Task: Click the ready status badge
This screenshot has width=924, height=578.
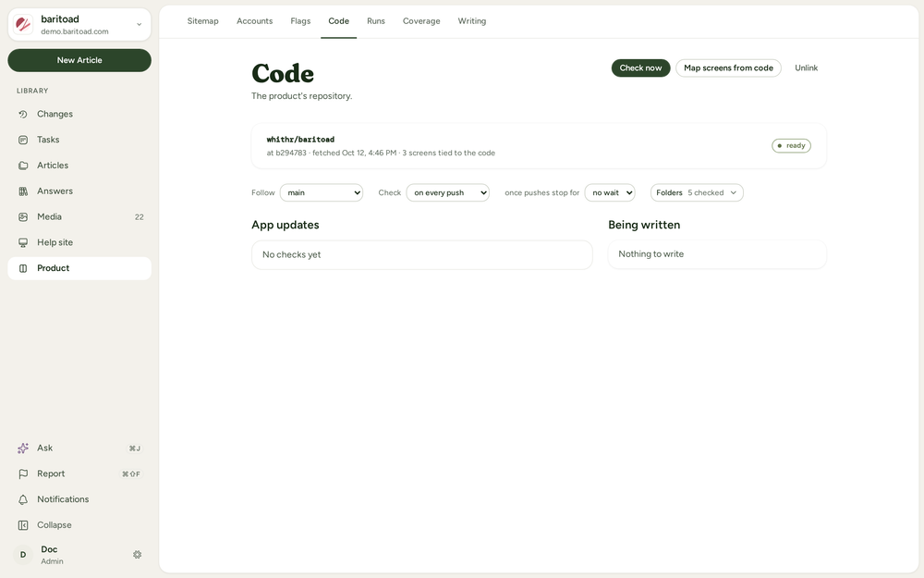Action: tap(792, 146)
